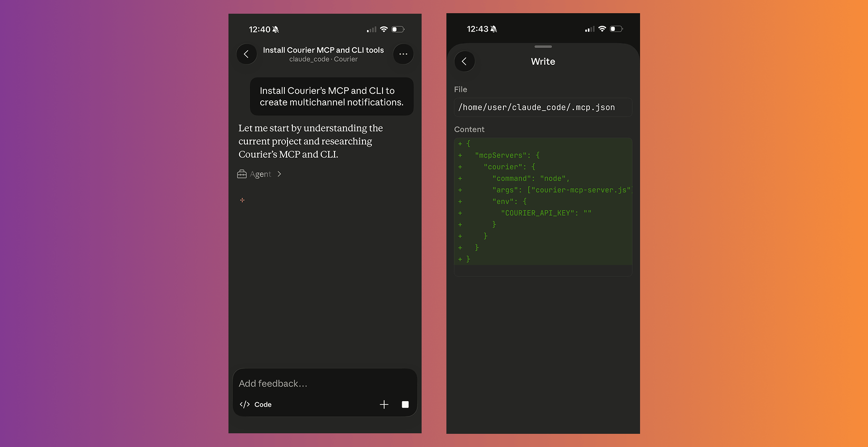868x447 pixels.
Task: Click the plus attachment icon in composer
Action: 384,404
